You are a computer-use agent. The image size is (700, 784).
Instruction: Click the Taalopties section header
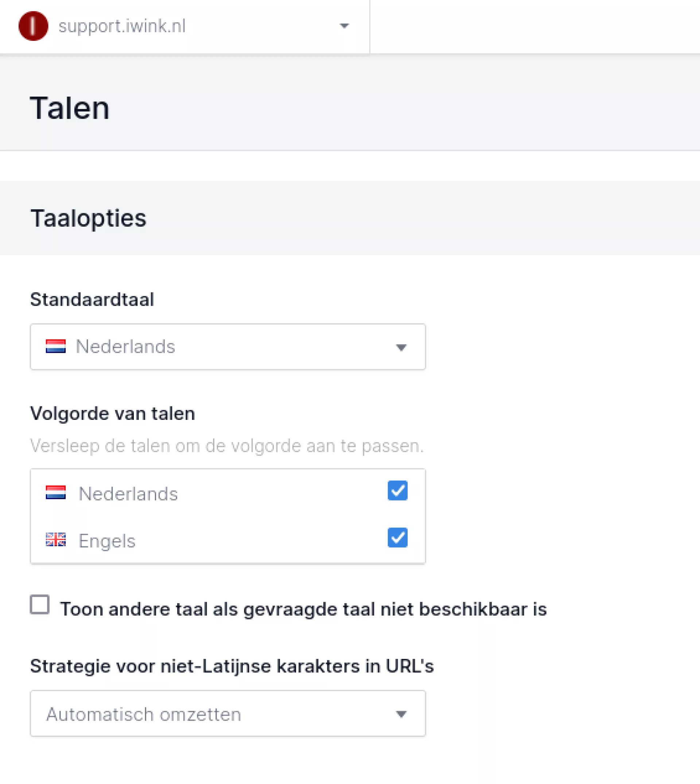[x=89, y=218]
